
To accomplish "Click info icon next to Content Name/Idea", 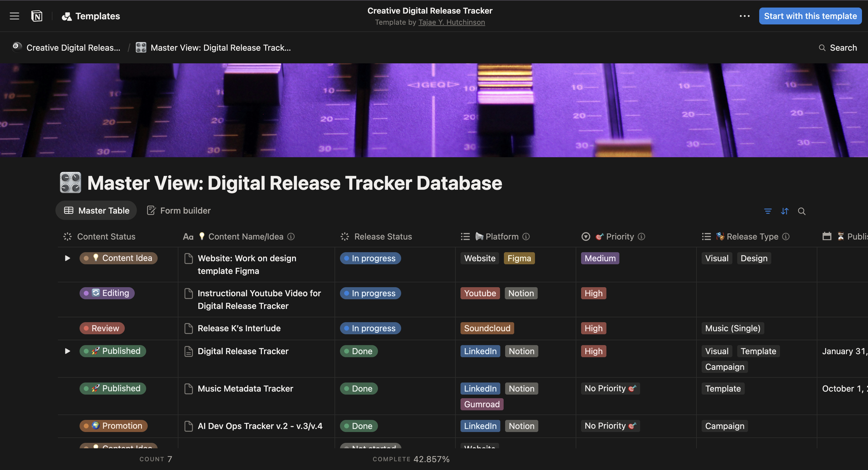I will tap(291, 237).
